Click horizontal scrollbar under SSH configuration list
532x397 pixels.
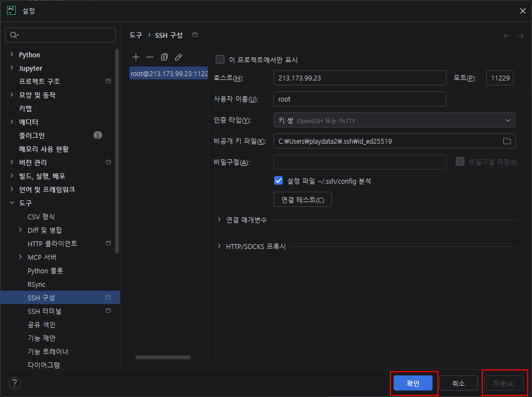click(163, 357)
